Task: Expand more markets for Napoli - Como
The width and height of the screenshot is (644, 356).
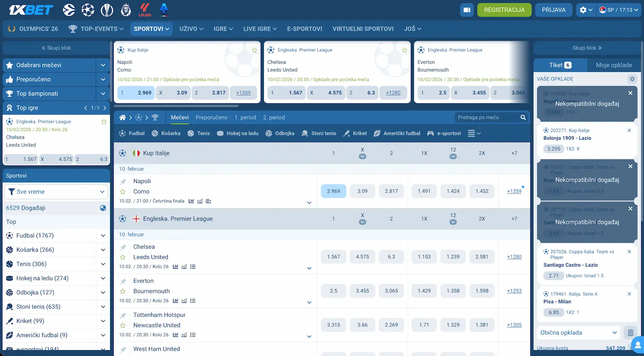Action: [x=309, y=203]
